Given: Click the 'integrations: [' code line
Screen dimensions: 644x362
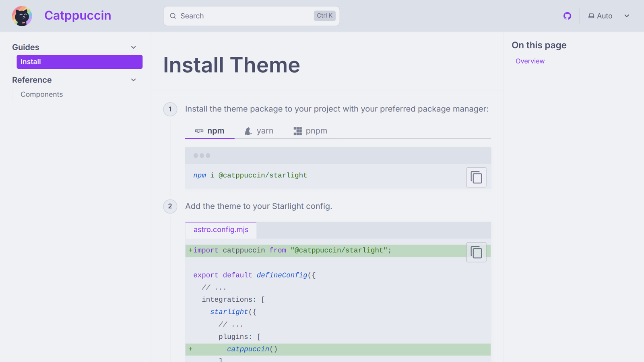Looking at the screenshot, I should coord(233,300).
